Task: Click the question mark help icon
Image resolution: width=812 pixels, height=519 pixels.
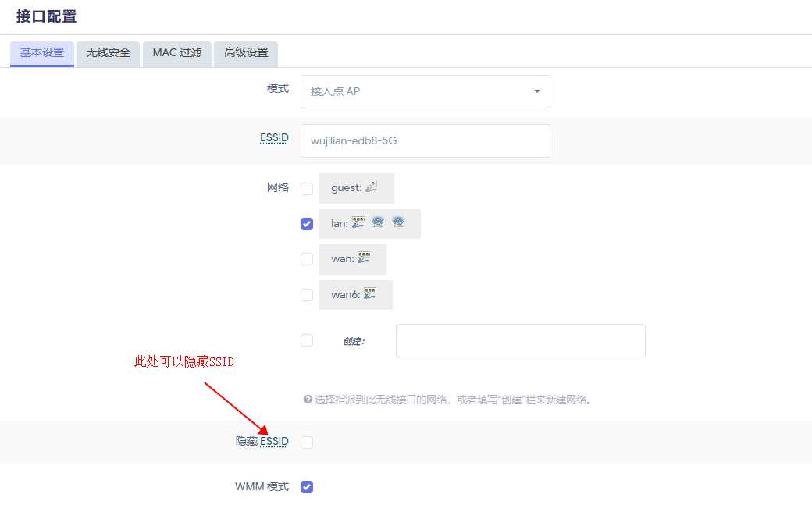Action: pos(308,400)
